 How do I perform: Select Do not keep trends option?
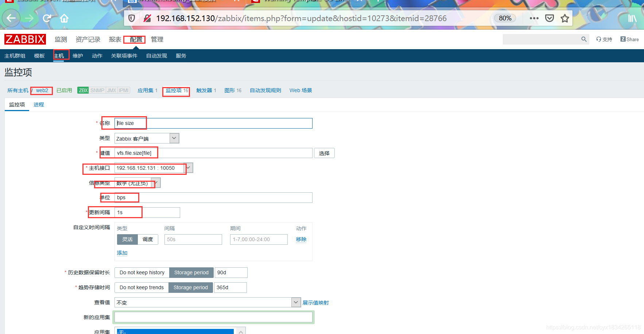pyautogui.click(x=141, y=287)
